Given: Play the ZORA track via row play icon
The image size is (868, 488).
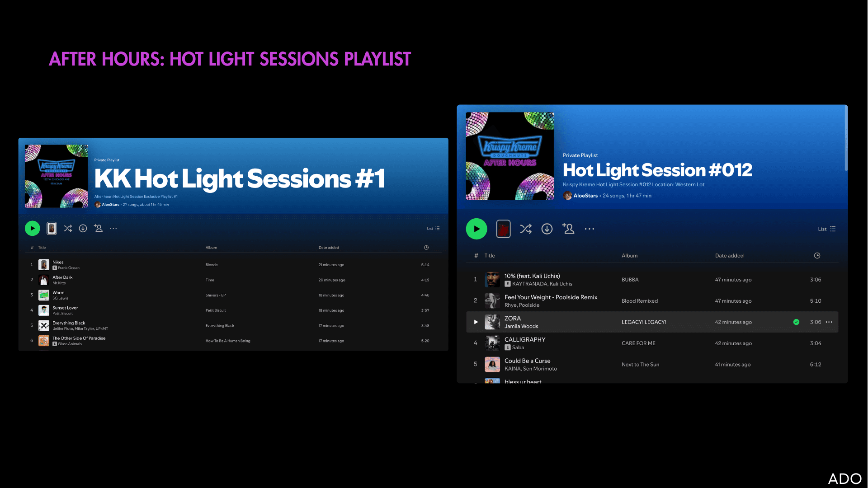Looking at the screenshot, I should click(x=476, y=322).
